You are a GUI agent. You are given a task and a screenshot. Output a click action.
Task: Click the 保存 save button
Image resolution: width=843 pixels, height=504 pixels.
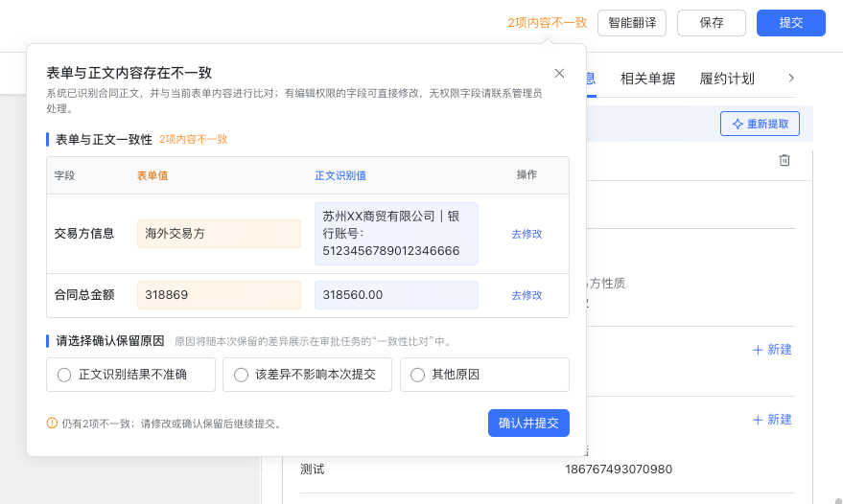click(712, 23)
